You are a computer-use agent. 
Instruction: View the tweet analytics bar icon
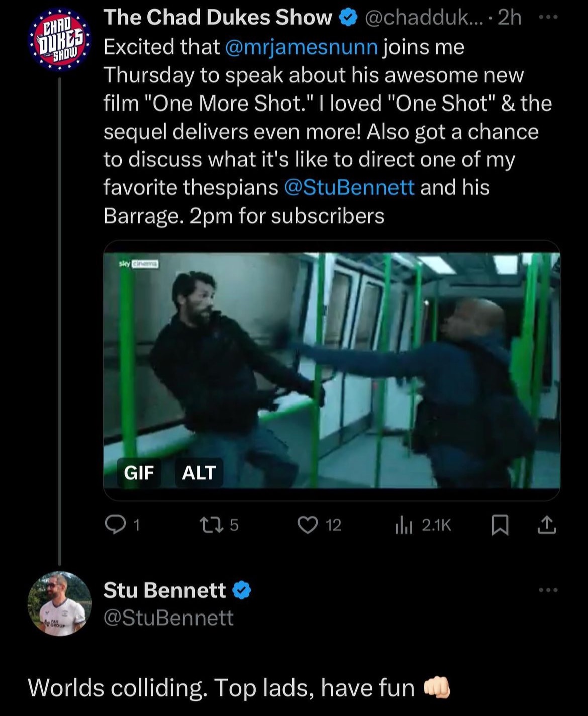(x=404, y=525)
